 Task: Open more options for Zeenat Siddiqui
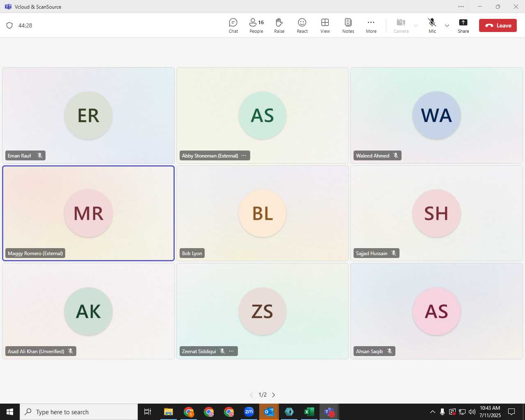pos(231,351)
